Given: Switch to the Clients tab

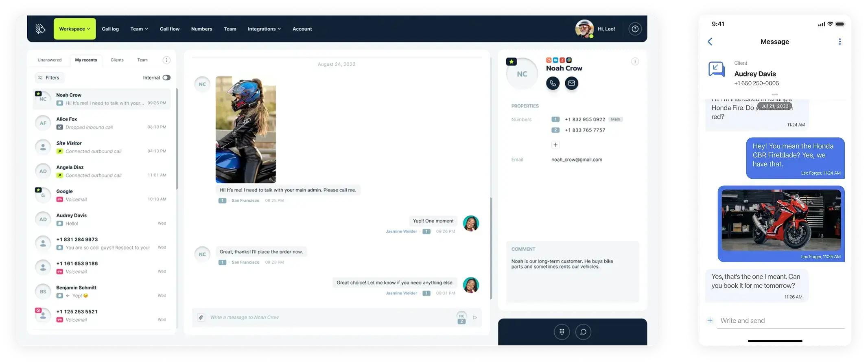Looking at the screenshot, I should [x=117, y=60].
